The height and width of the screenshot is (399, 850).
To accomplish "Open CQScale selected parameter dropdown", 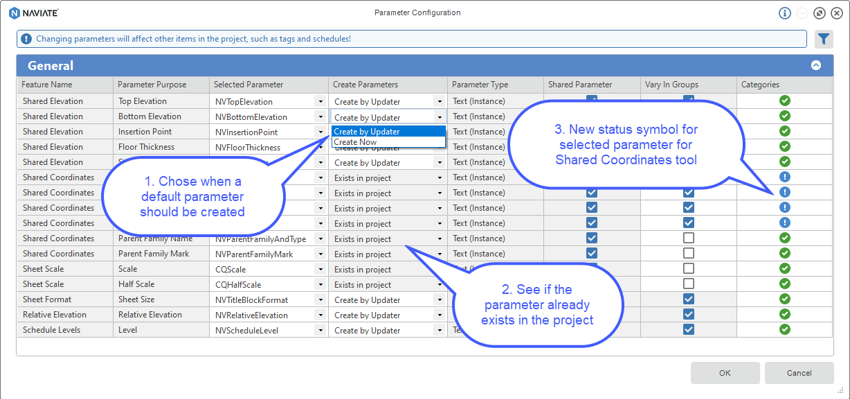I will click(320, 269).
